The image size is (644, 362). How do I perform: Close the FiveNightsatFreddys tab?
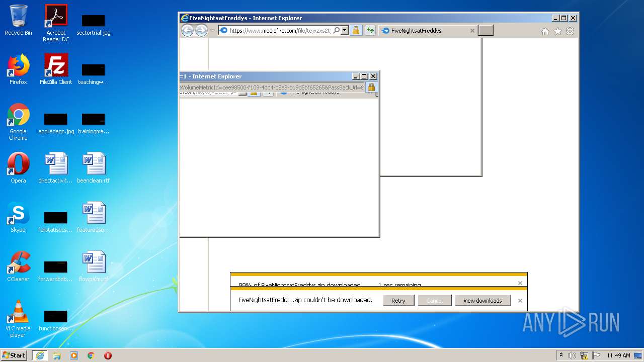(x=472, y=31)
